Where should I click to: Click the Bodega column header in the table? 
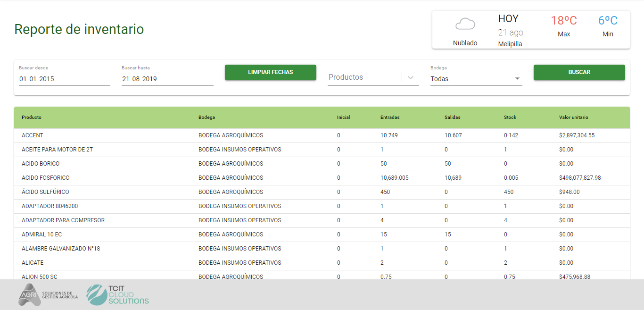[x=206, y=117]
